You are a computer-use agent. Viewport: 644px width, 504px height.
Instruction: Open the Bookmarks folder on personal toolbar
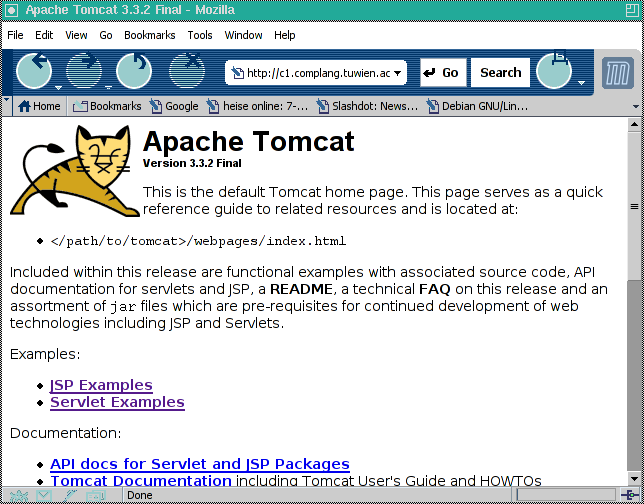click(x=107, y=106)
